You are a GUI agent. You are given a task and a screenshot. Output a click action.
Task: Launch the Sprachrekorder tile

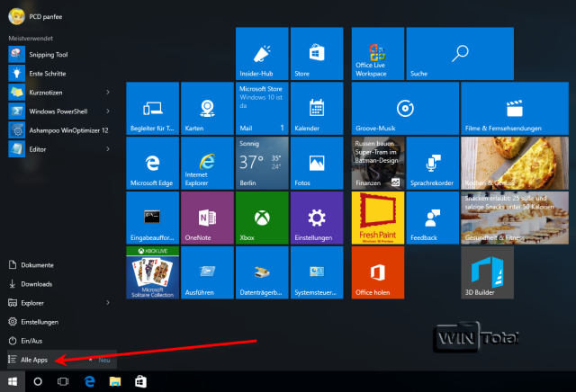(x=432, y=163)
